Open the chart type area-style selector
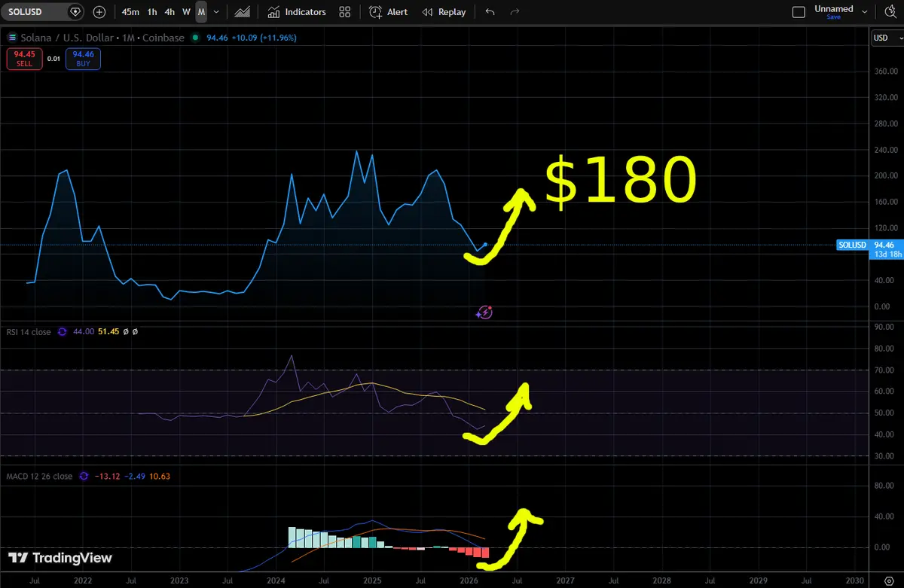Screen dimensions: 904x588 (x=243, y=12)
